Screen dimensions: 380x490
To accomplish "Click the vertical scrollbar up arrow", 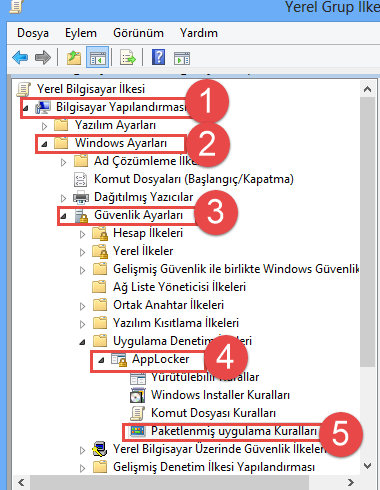I will (x=368, y=89).
